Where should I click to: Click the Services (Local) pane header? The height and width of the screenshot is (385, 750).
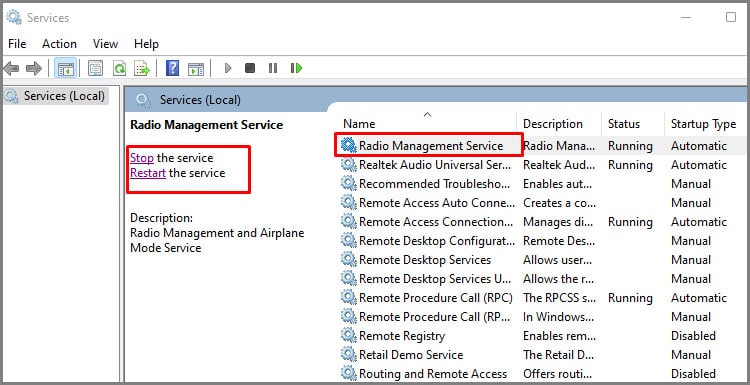tap(200, 100)
